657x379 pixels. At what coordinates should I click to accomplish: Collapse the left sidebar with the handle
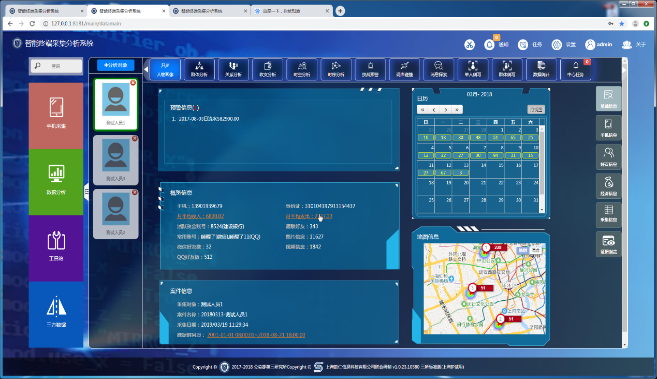click(x=86, y=191)
